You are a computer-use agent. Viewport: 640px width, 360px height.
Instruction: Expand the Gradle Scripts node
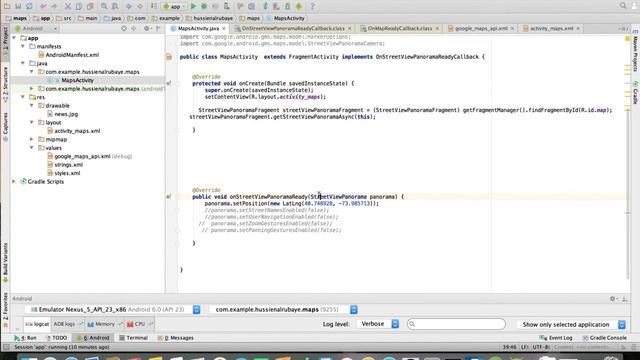[x=14, y=181]
